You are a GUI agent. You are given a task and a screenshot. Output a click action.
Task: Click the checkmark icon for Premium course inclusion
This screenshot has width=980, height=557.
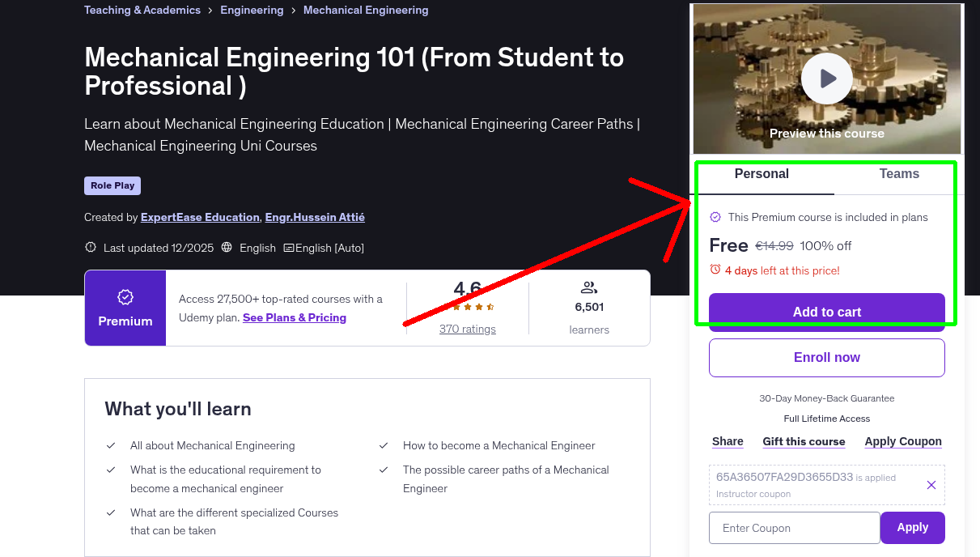(715, 217)
